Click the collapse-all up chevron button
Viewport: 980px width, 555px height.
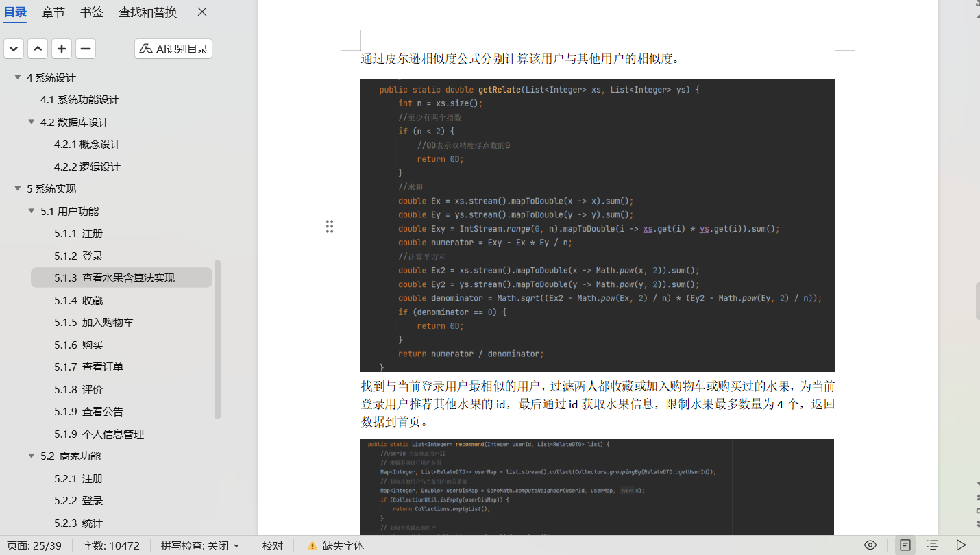pyautogui.click(x=38, y=49)
